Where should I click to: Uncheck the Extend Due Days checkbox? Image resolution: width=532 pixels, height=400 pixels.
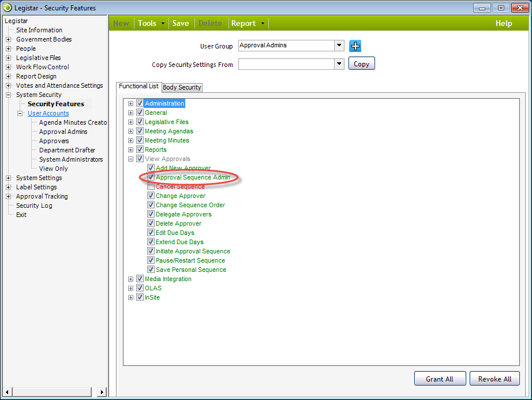151,242
